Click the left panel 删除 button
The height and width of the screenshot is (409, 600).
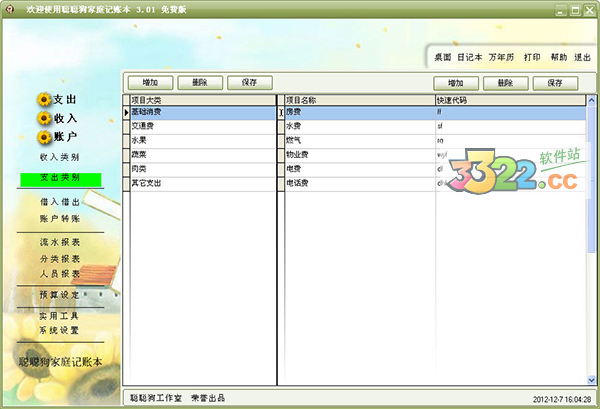(200, 83)
